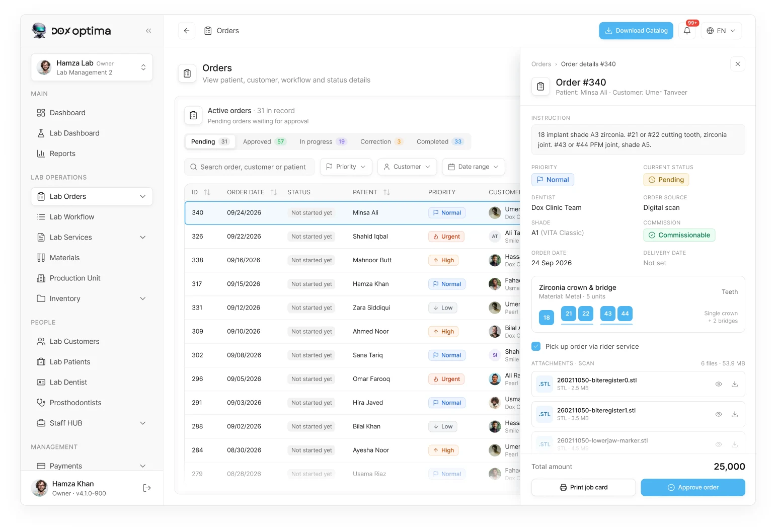This screenshot has width=776, height=532.
Task: Follow the Orders breadcrumb link
Action: coord(541,64)
